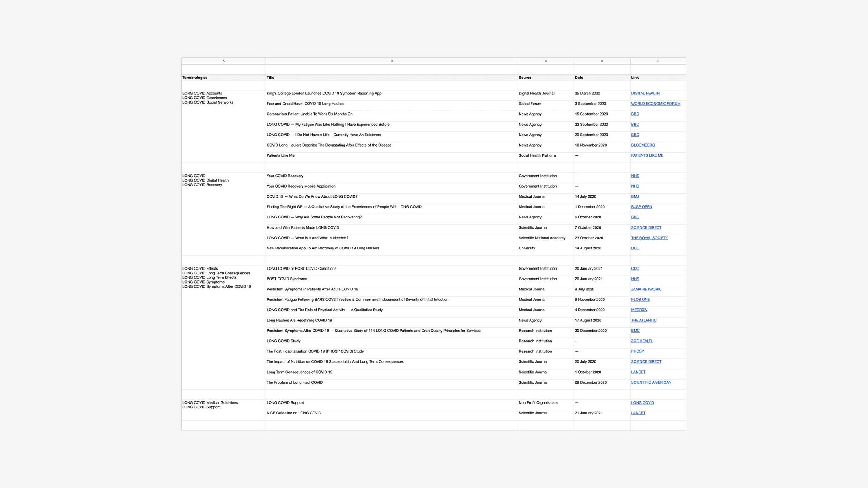
Task: Open THE ATLANTIC link
Action: click(643, 321)
